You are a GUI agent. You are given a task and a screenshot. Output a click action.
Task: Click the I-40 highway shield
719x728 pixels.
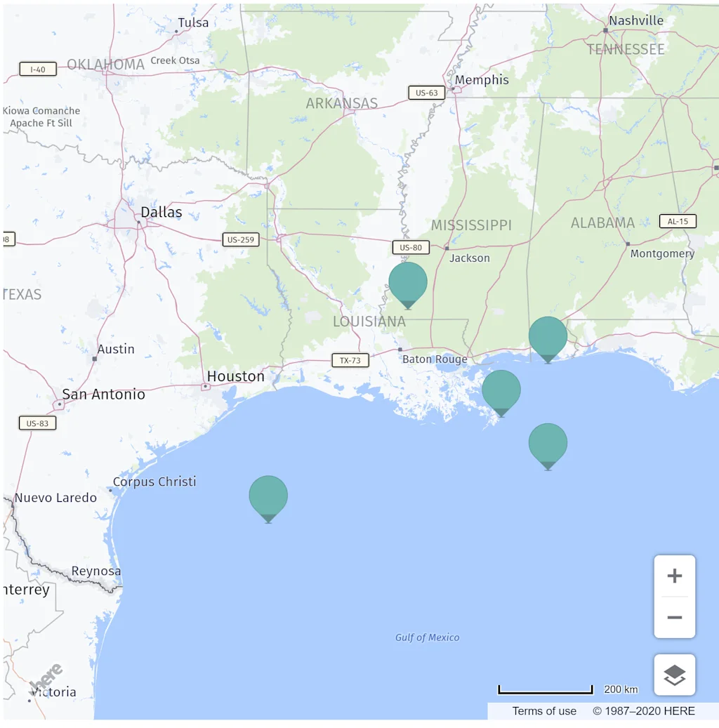tap(38, 70)
